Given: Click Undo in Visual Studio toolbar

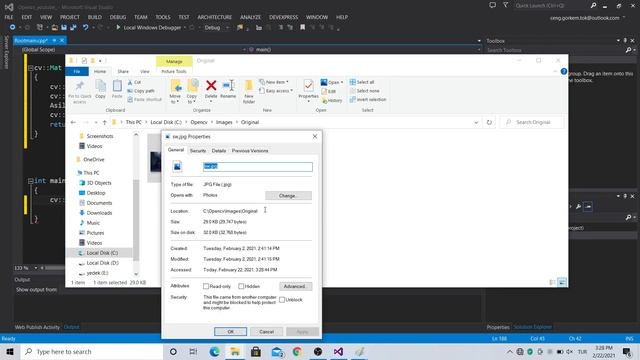Looking at the screenshot, I should click(x=85, y=27).
